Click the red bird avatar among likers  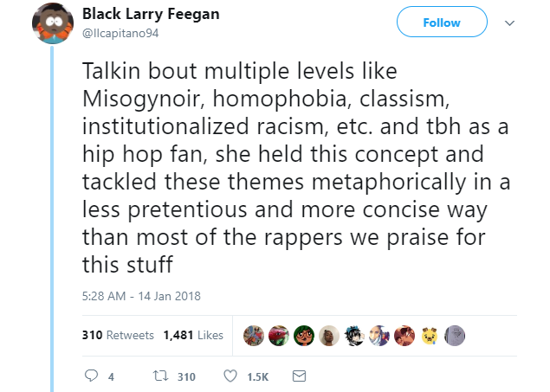coord(278,335)
